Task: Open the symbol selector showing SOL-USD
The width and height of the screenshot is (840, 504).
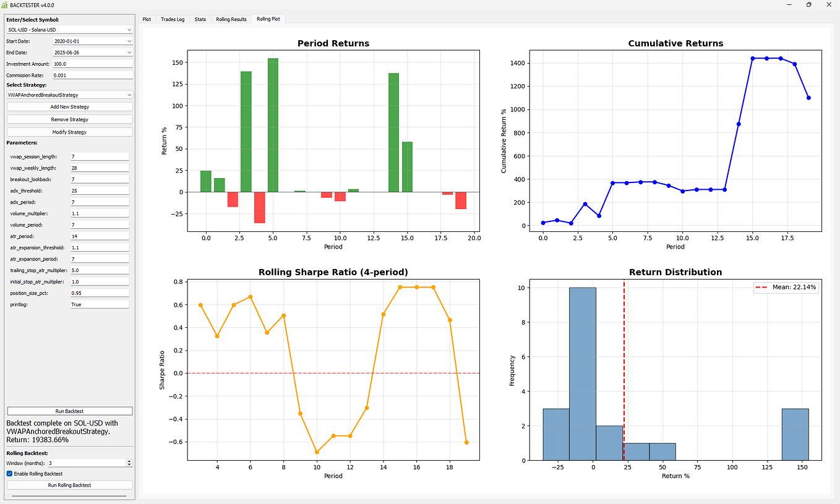Action: pyautogui.click(x=69, y=29)
